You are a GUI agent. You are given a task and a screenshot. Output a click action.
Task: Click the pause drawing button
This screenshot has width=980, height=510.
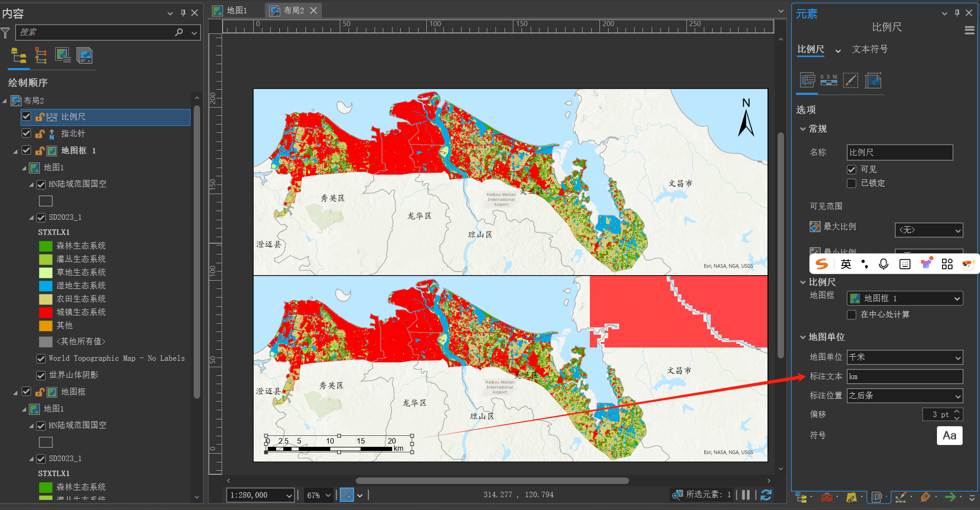click(x=746, y=495)
